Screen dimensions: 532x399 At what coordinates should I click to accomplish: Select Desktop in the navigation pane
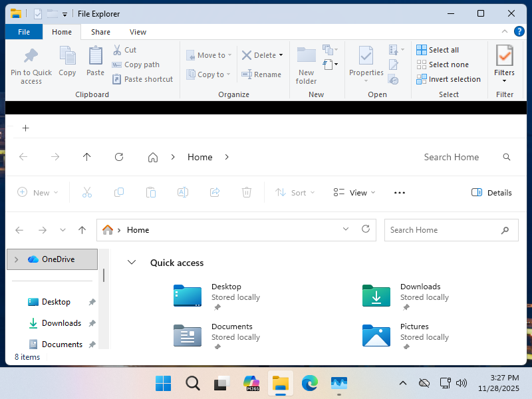[x=56, y=302]
